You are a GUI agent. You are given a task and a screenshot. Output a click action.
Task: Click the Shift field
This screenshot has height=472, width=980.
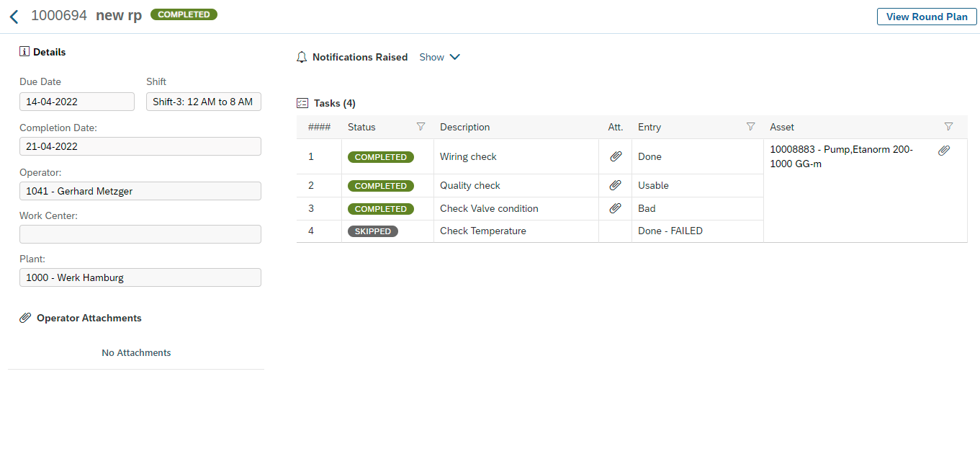click(x=203, y=102)
